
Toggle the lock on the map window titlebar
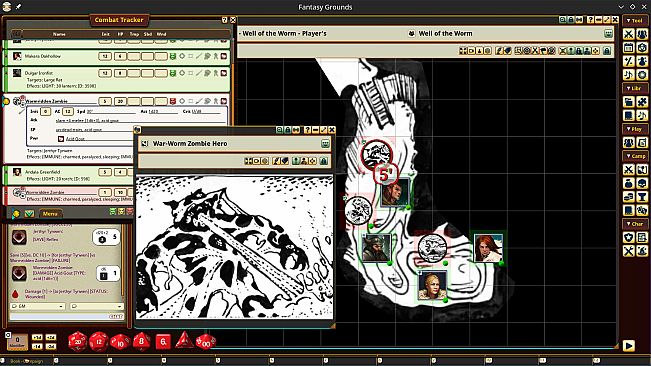click(570, 20)
